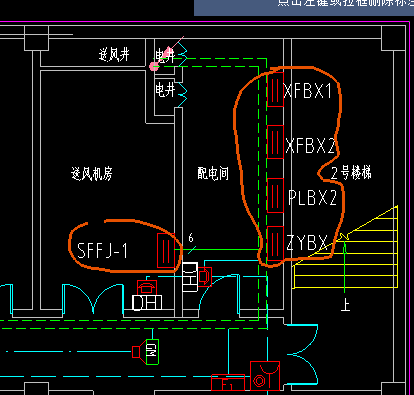Screen dimensions: 414x395
Task: Select the PLBX2 distribution box symbol
Action: coord(275,195)
